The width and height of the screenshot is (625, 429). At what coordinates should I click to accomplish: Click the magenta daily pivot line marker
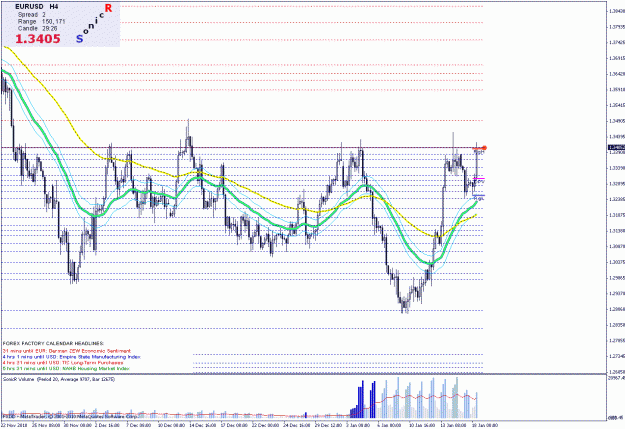pos(479,178)
